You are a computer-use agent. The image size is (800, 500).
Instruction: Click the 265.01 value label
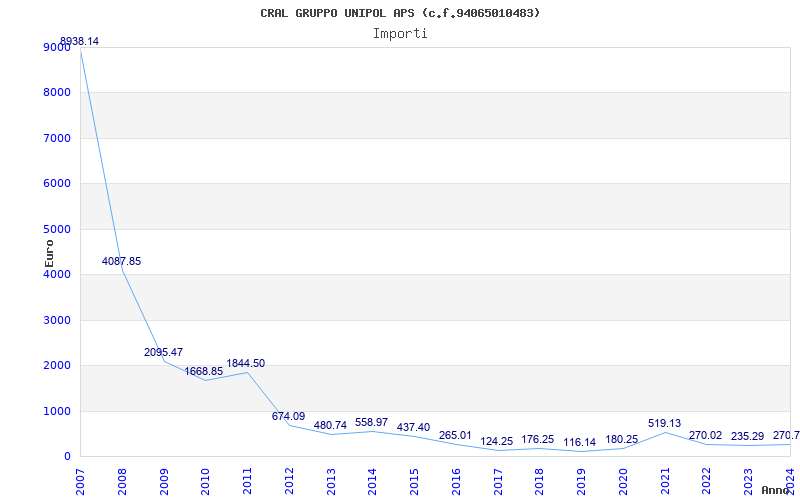click(x=455, y=436)
